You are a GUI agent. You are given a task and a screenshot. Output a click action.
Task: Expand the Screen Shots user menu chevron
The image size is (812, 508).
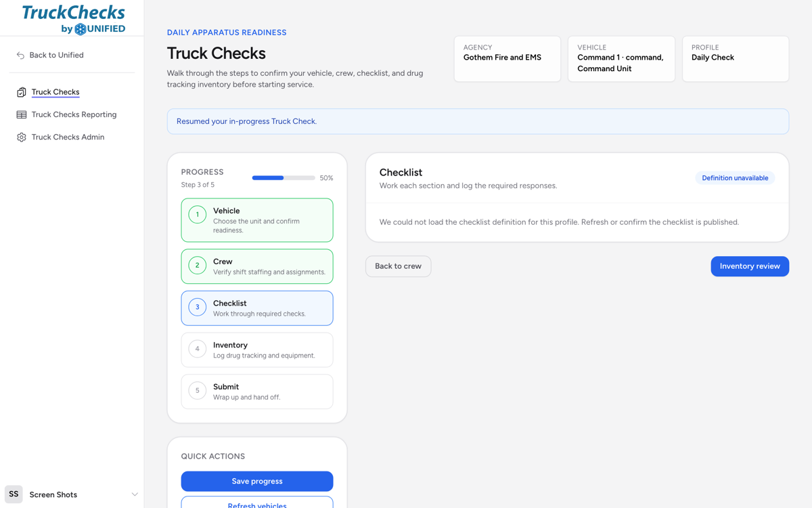coord(134,494)
